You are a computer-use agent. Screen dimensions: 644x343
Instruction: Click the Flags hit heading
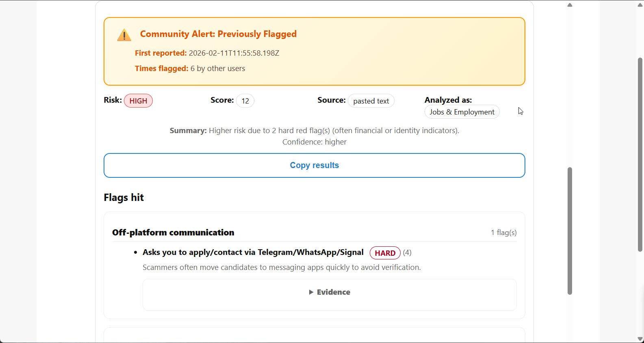pos(124,197)
